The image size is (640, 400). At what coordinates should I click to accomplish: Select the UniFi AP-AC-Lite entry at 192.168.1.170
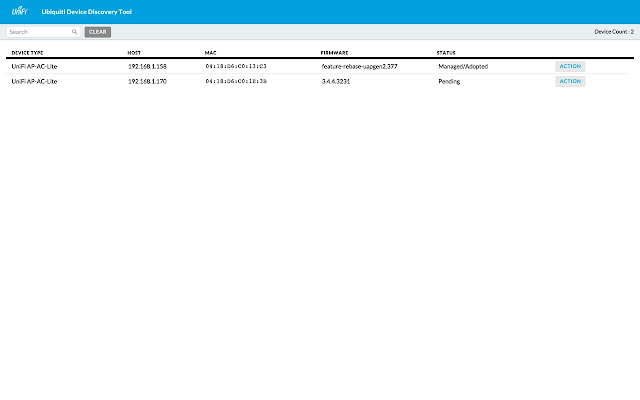click(34, 81)
